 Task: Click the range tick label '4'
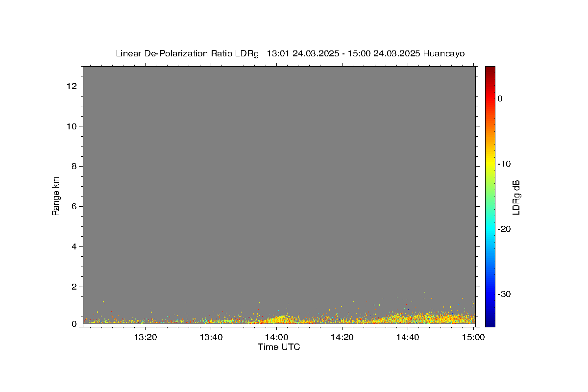pos(74,246)
